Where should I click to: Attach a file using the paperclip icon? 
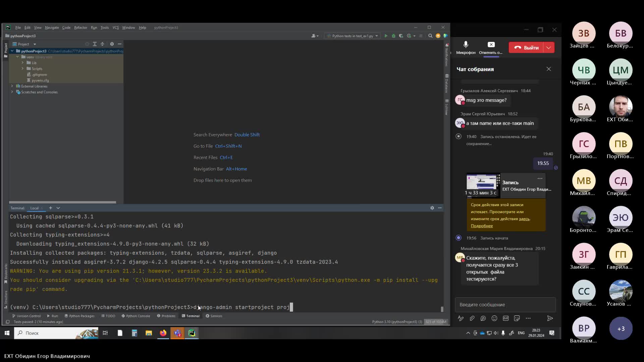[472, 318]
